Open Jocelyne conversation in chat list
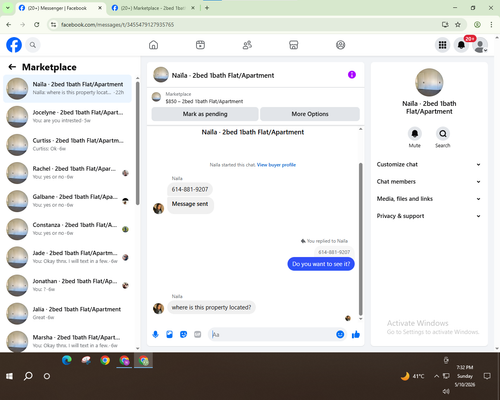 point(68,117)
